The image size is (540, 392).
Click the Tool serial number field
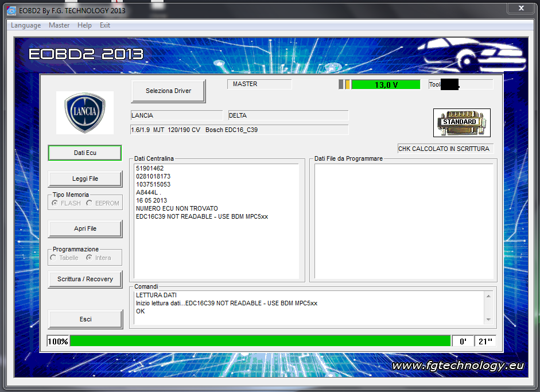coord(461,84)
